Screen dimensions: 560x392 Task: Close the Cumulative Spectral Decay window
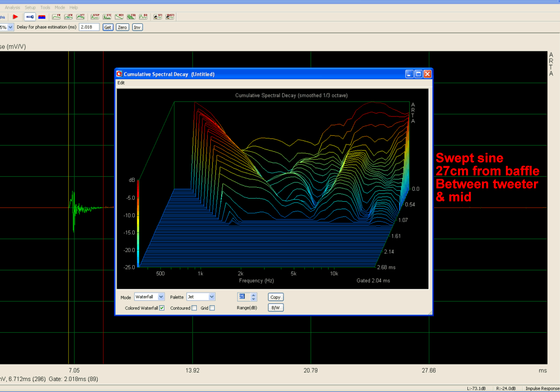point(427,74)
